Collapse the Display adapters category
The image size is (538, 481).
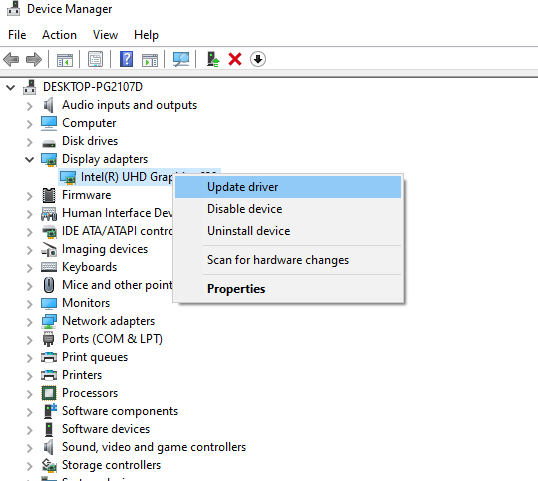click(x=30, y=159)
